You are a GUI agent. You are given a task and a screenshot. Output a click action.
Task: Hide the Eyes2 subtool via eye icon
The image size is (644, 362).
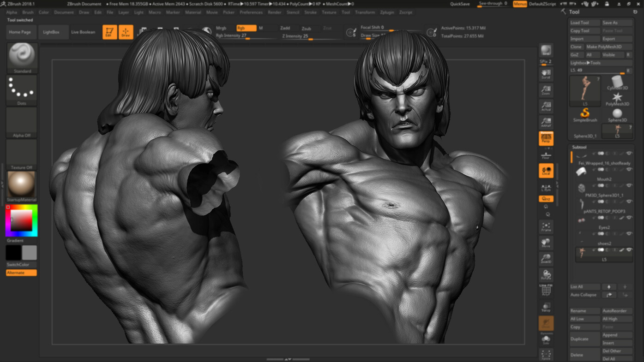(x=629, y=218)
